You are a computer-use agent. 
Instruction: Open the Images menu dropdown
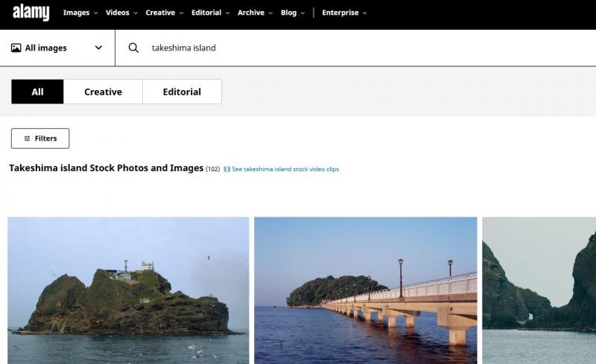(80, 13)
